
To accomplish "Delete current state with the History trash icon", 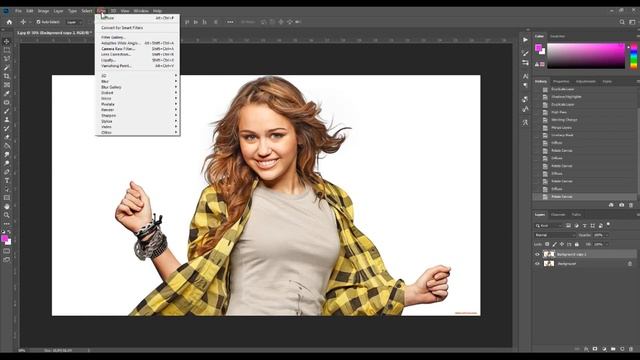I will point(631,205).
